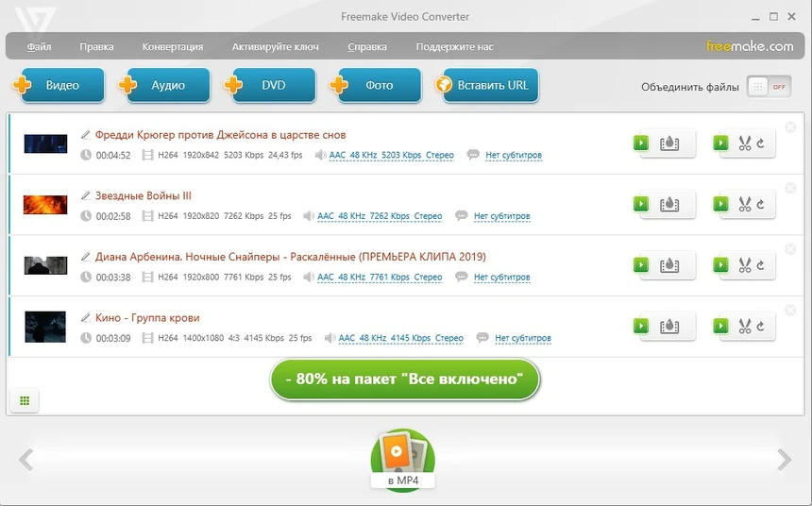Viewport: 812px width, 506px height.
Task: Open the Активируйте ключ menu
Action: (x=275, y=46)
